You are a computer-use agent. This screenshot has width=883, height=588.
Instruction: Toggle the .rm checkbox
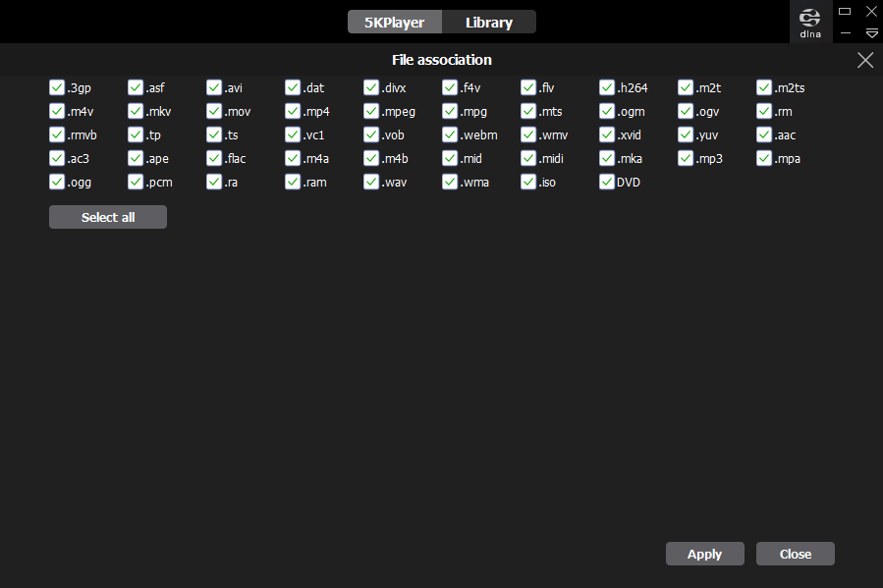pos(763,111)
